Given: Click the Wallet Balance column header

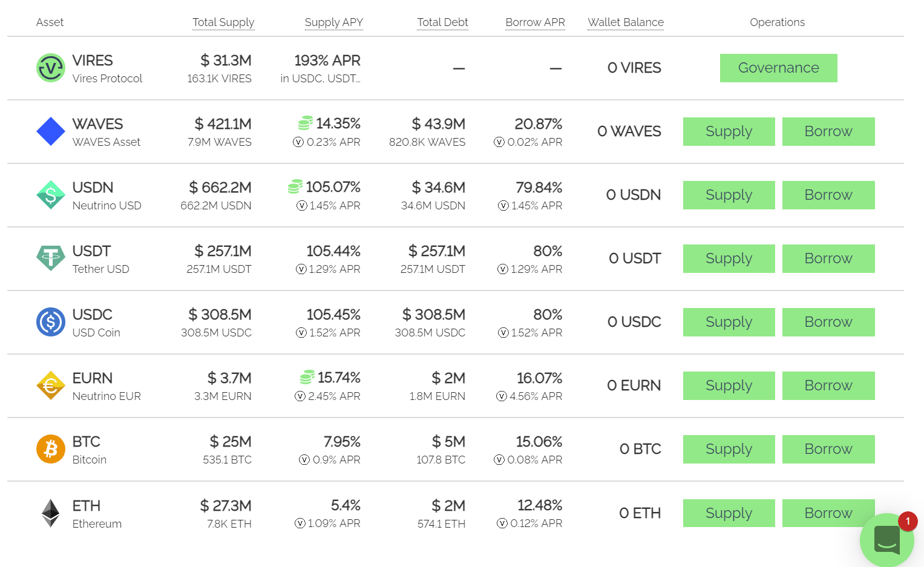Looking at the screenshot, I should tap(626, 22).
